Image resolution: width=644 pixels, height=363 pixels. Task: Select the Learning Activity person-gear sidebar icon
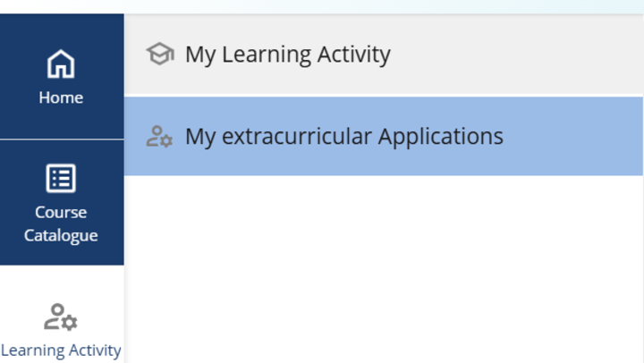[61, 317]
